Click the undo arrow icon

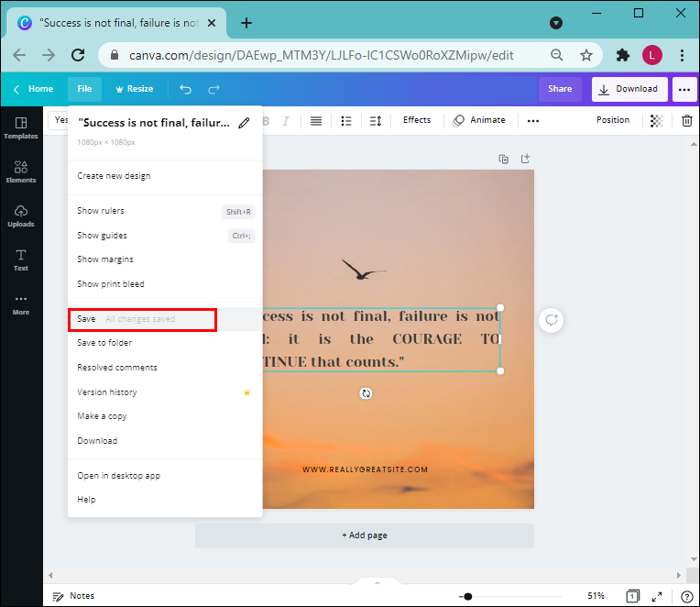point(185,89)
